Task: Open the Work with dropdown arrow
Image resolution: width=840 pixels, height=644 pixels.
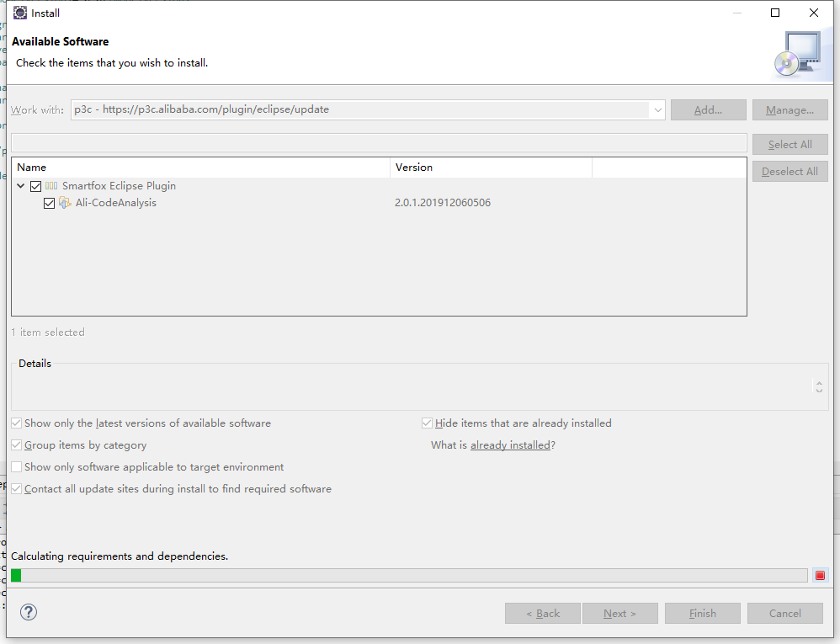Action: [657, 109]
